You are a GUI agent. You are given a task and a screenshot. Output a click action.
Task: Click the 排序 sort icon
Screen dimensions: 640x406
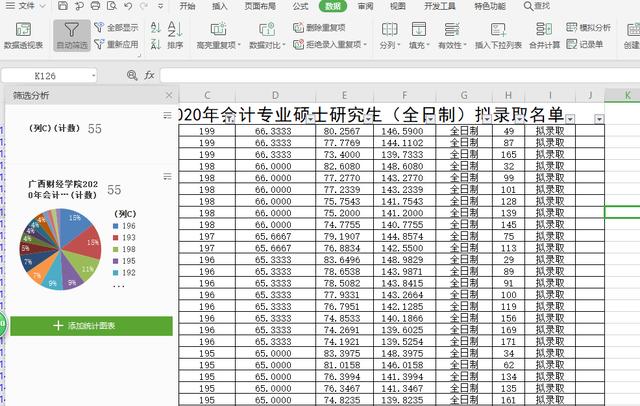175,32
